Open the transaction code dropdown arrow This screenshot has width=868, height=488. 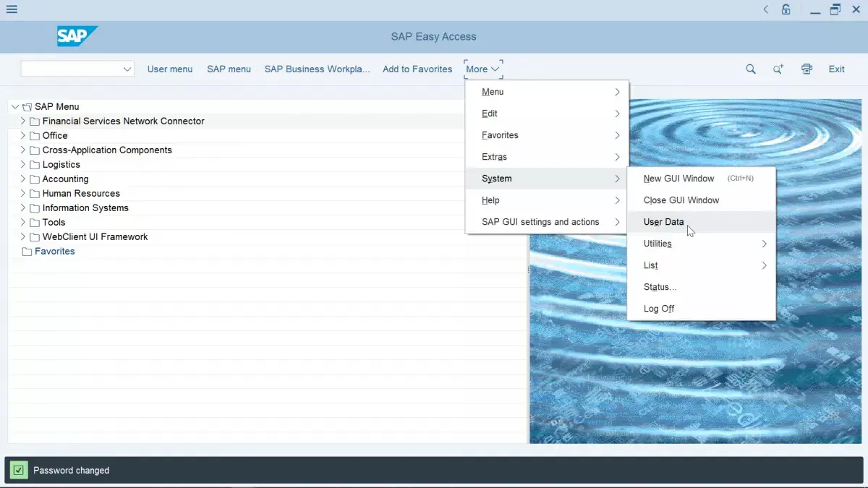tap(127, 69)
